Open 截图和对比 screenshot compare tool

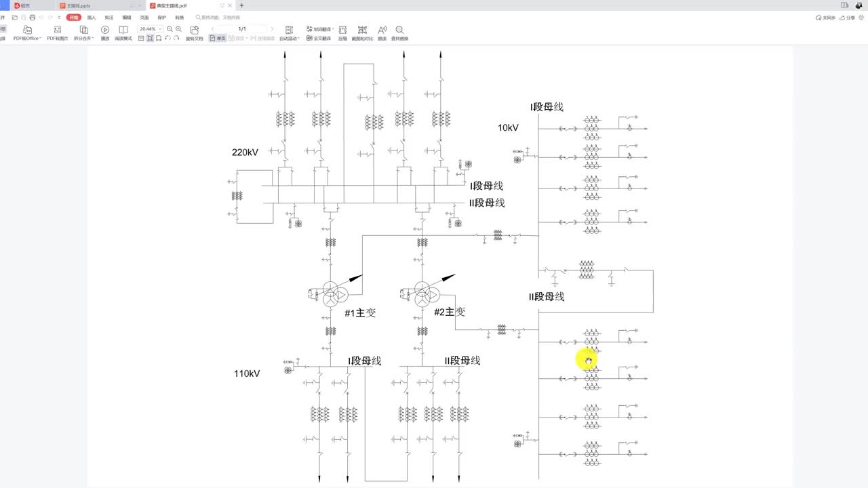pyautogui.click(x=363, y=33)
